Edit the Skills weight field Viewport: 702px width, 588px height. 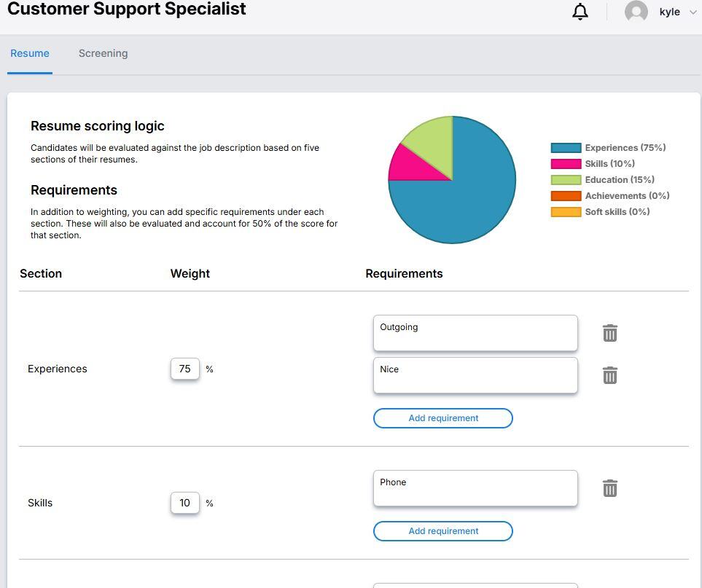coord(184,503)
